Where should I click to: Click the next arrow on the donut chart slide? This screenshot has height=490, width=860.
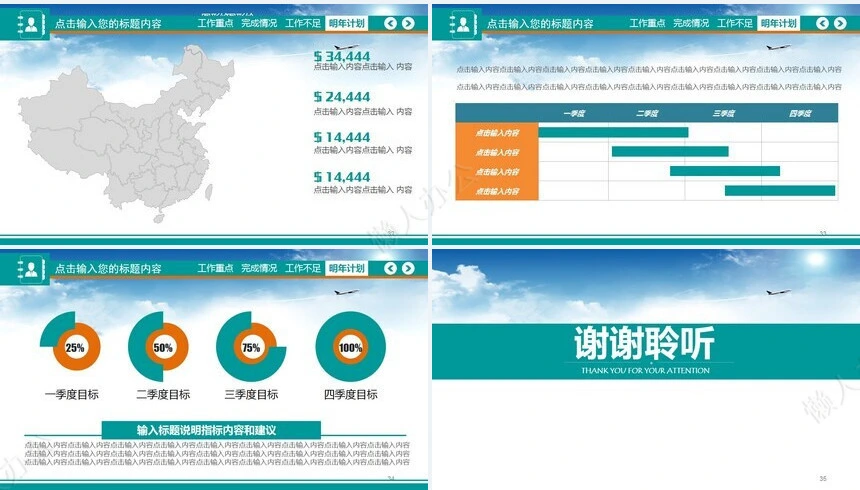(x=408, y=268)
